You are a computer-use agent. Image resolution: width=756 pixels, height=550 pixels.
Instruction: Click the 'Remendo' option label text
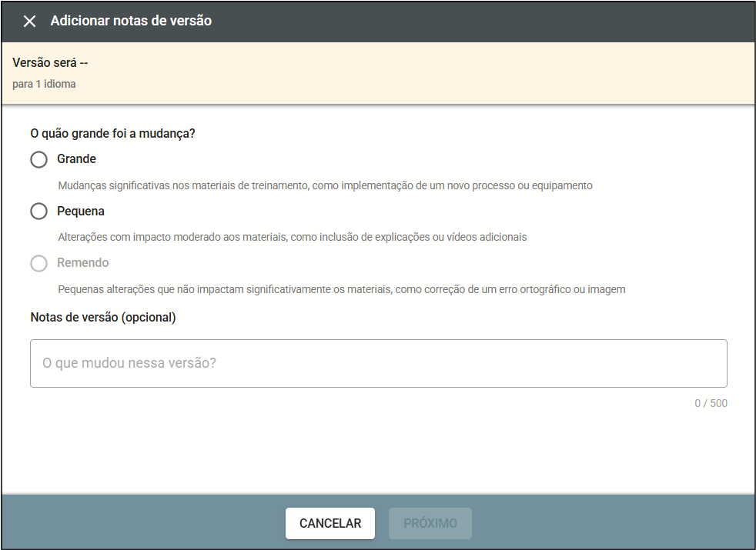[x=82, y=263]
